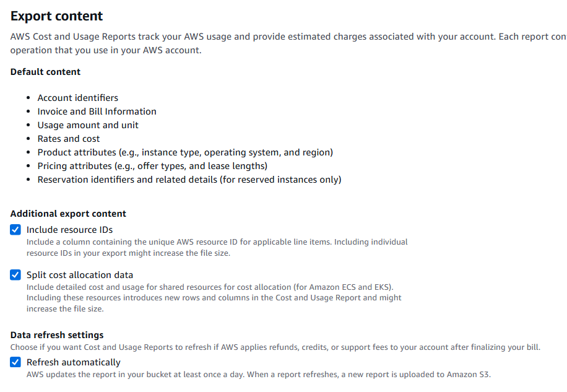Click the "Pricing attributes" list item
The height and width of the screenshot is (392, 567).
click(152, 166)
